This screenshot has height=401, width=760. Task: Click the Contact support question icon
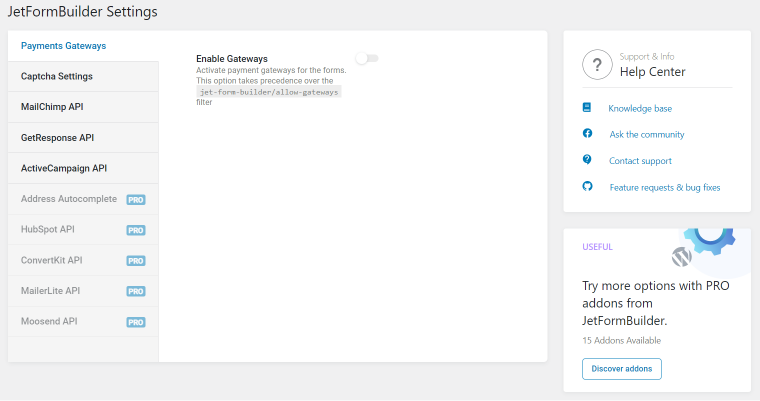click(x=587, y=160)
